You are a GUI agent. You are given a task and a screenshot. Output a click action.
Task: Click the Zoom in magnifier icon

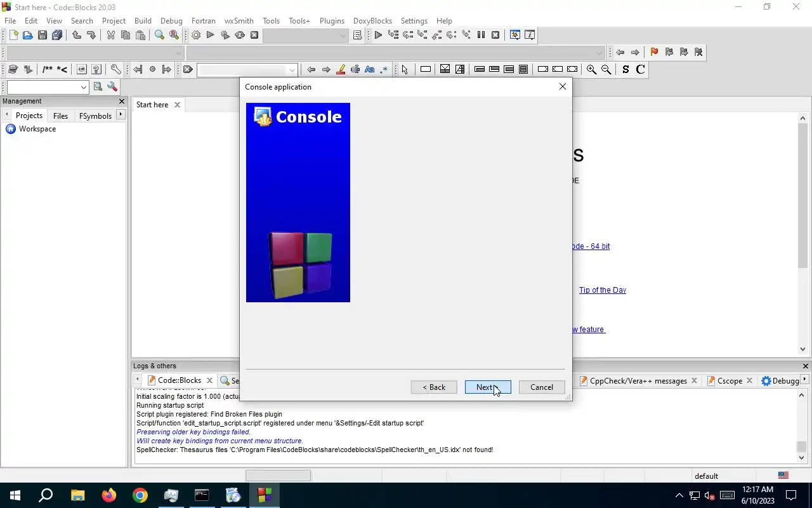coord(591,70)
